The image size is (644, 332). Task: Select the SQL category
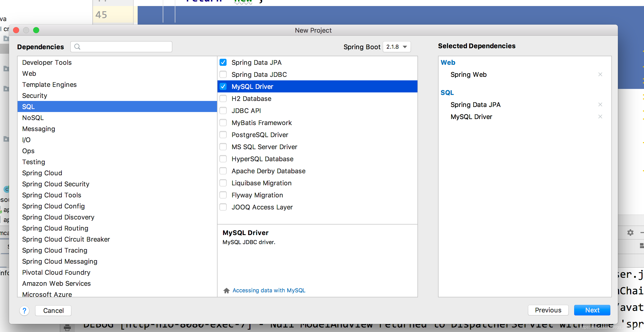coord(117,106)
